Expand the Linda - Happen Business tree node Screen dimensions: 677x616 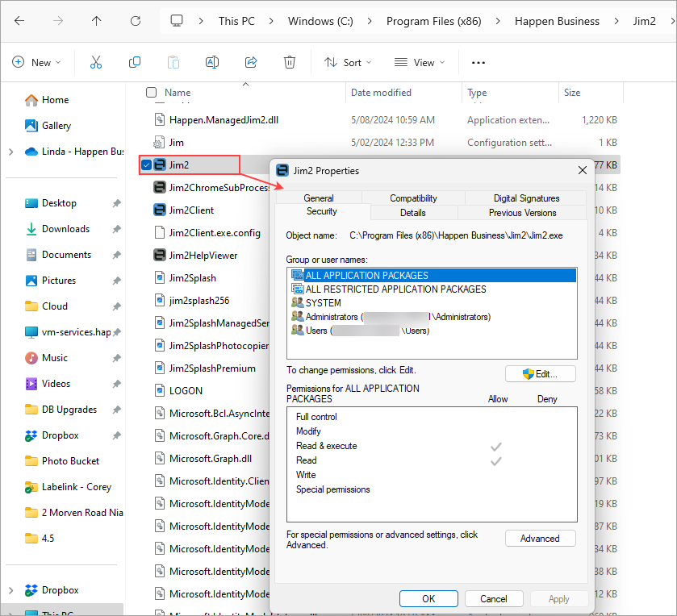click(10, 152)
